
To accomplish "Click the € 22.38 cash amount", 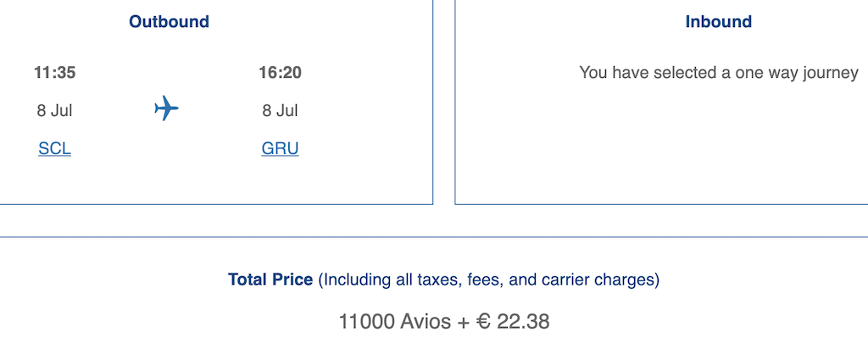I will pyautogui.click(x=513, y=321).
